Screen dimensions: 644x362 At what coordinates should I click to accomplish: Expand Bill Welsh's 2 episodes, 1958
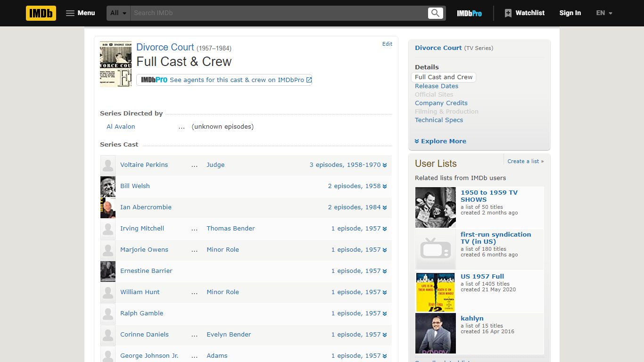click(357, 186)
